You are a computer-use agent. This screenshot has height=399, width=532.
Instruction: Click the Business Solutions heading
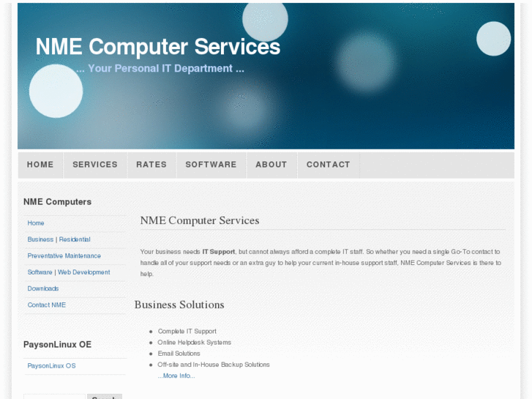click(179, 305)
